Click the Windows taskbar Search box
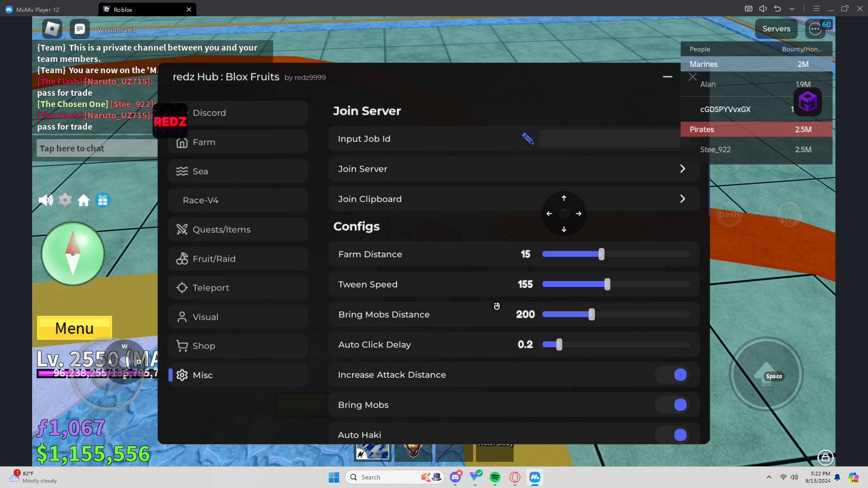The height and width of the screenshot is (488, 868). [395, 477]
